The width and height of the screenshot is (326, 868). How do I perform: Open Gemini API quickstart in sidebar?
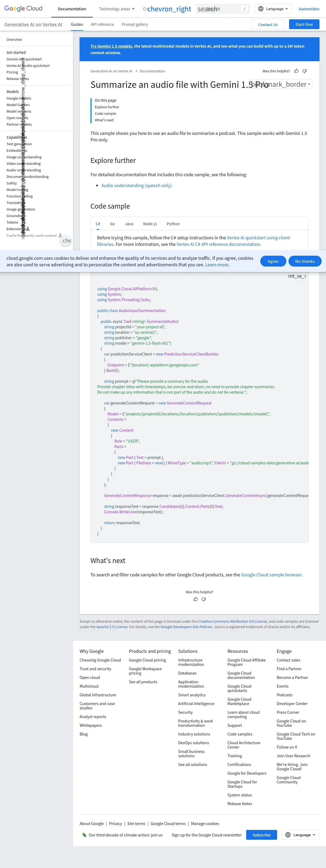(x=24, y=59)
